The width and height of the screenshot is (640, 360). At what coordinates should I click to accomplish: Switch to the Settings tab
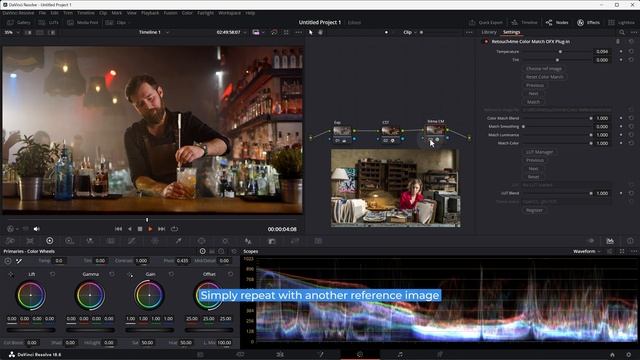[511, 32]
